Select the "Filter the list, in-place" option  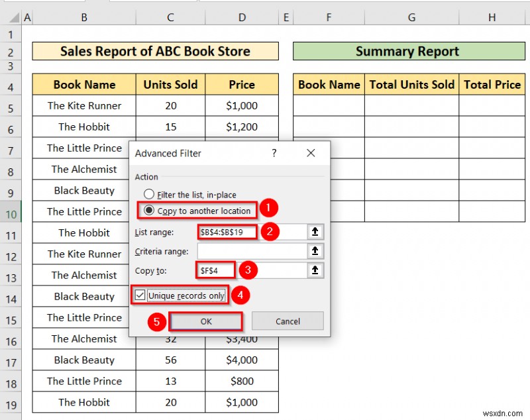tap(150, 195)
